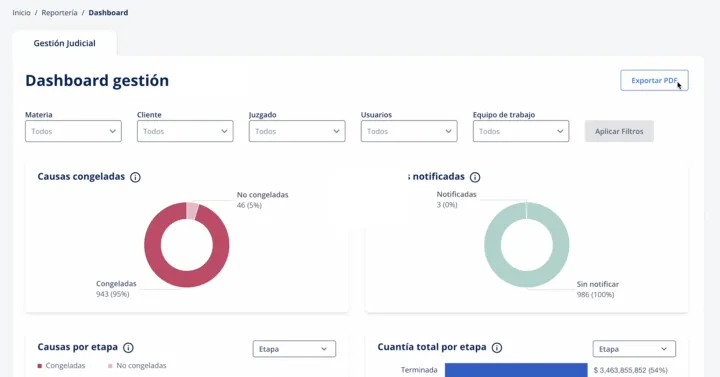
Task: Expand the Usuarios filter dropdown
Action: coord(409,131)
